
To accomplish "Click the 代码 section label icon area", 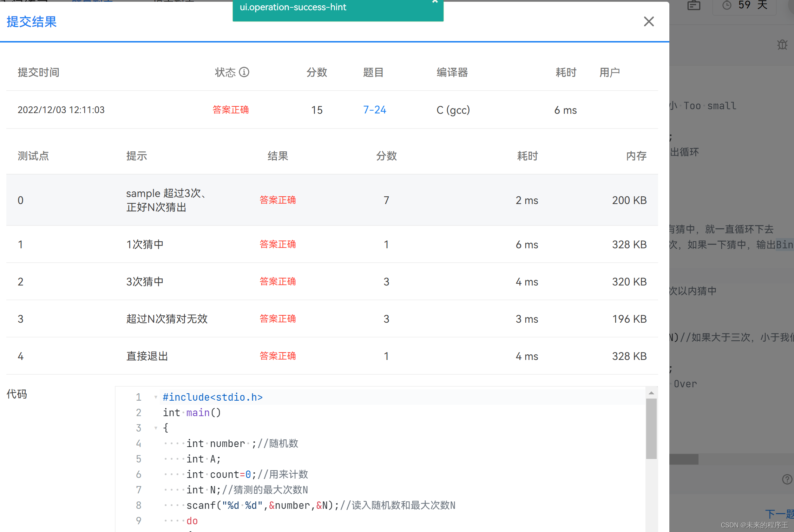I will click(x=17, y=394).
